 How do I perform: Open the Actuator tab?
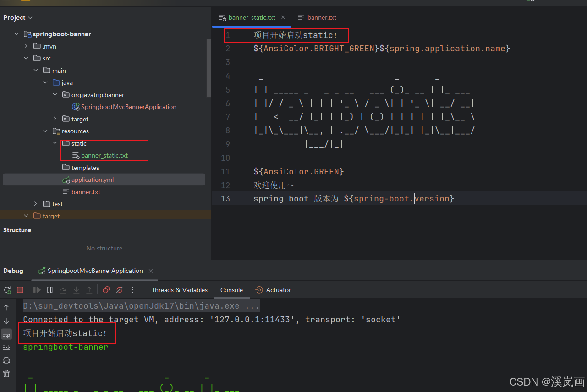pos(273,290)
